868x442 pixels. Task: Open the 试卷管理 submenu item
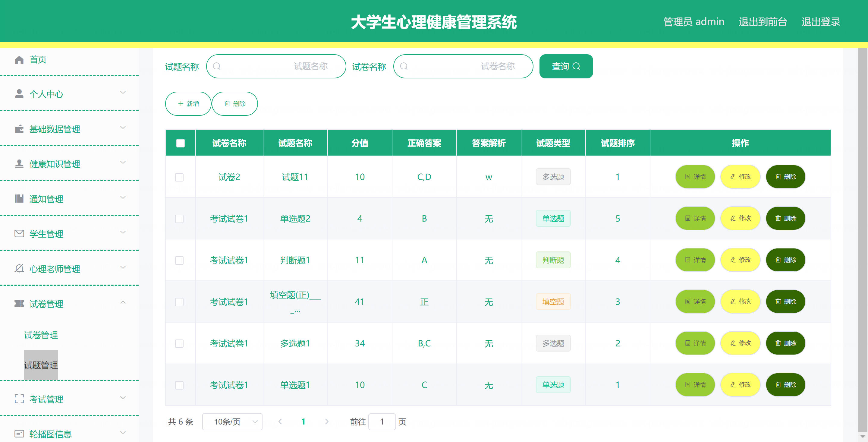(x=41, y=335)
